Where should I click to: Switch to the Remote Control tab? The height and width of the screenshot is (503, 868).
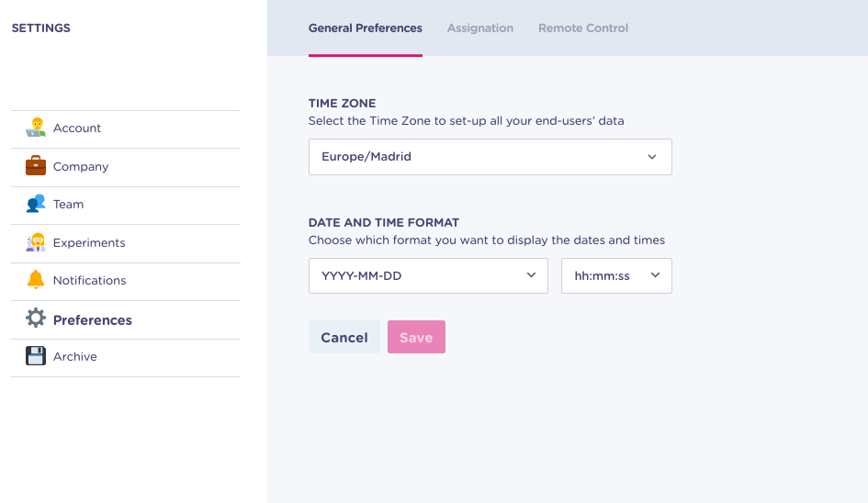(583, 28)
